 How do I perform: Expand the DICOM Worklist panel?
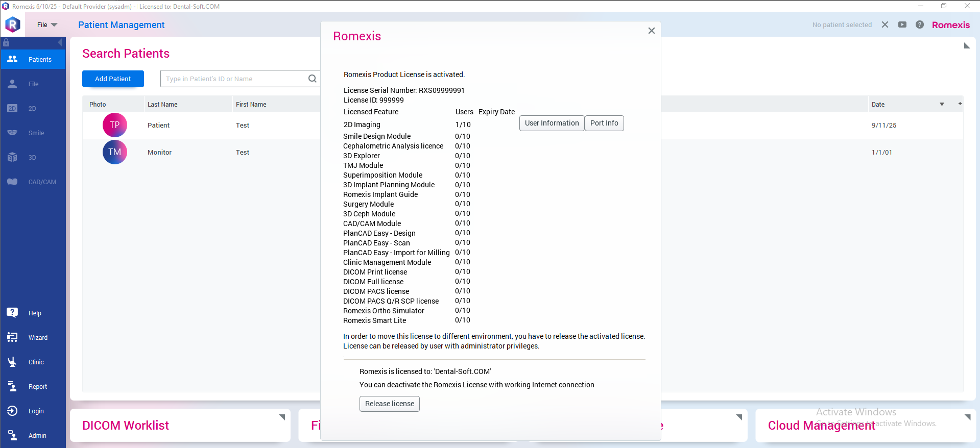coord(282,417)
